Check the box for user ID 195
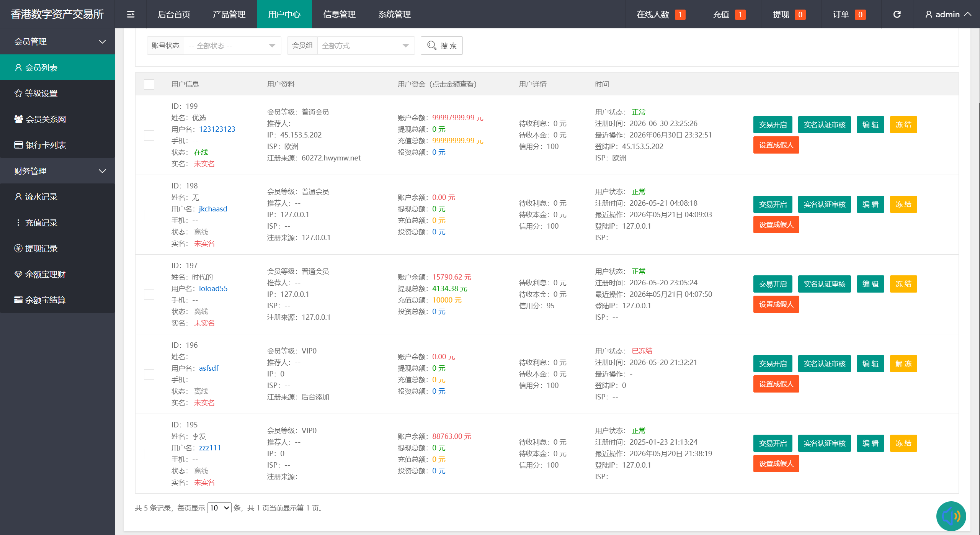This screenshot has width=980, height=535. [149, 454]
